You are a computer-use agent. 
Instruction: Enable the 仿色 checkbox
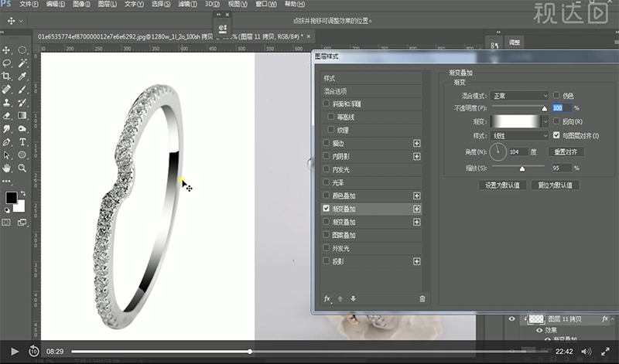(x=556, y=95)
